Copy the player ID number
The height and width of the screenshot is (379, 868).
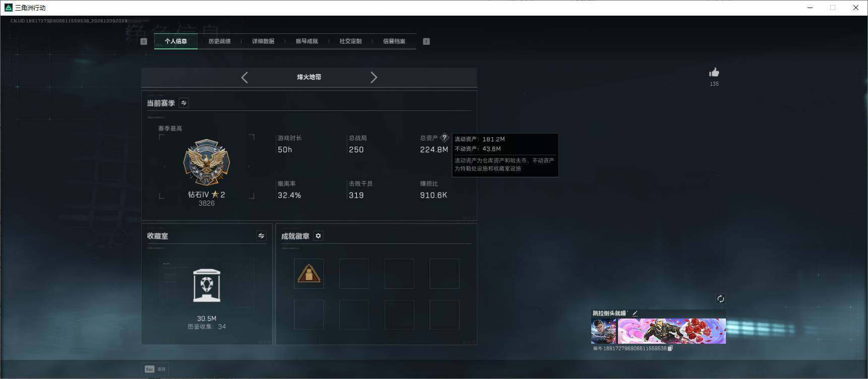pos(670,348)
